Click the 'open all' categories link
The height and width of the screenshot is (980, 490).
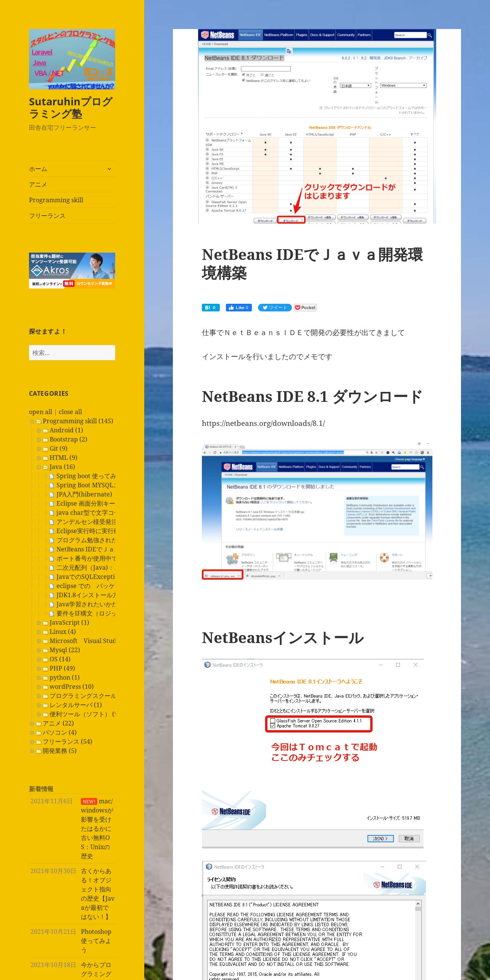point(40,412)
